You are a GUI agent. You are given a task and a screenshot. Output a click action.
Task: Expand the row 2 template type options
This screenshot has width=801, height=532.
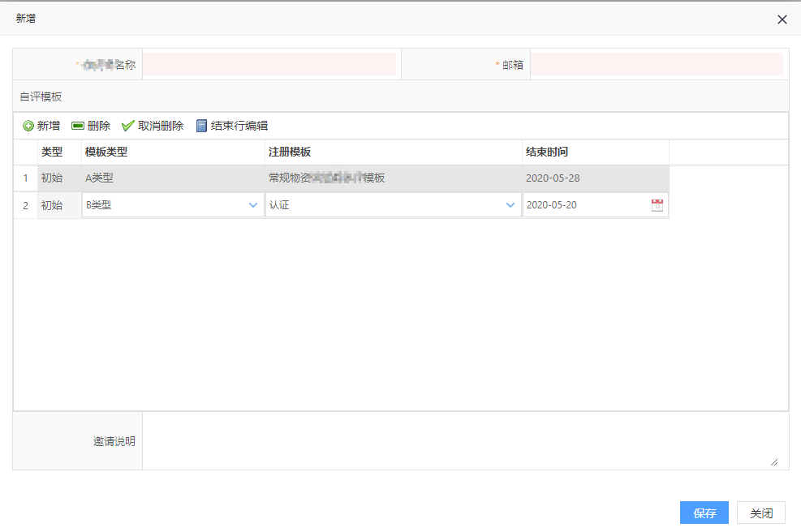[252, 204]
